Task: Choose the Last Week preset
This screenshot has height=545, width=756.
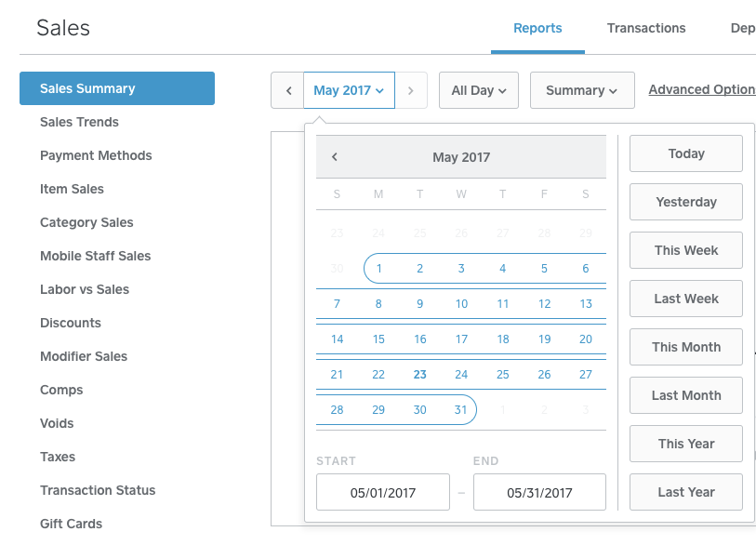Action: coord(686,299)
